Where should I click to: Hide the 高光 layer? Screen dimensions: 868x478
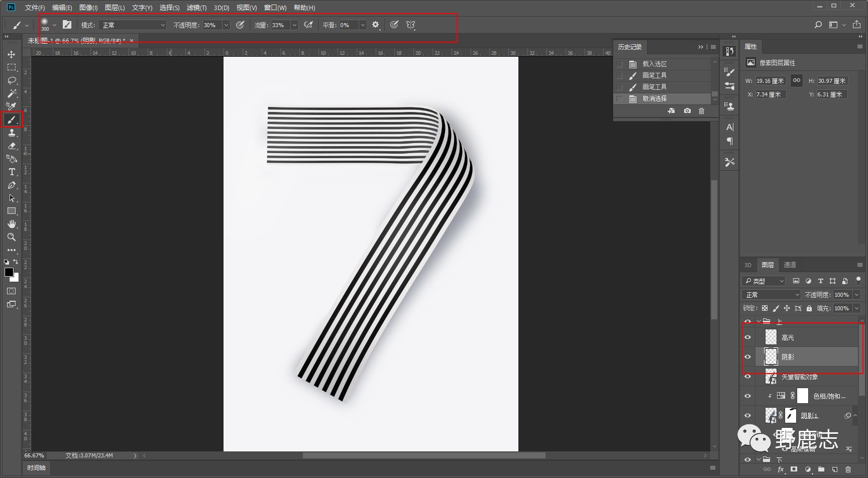[x=747, y=337]
